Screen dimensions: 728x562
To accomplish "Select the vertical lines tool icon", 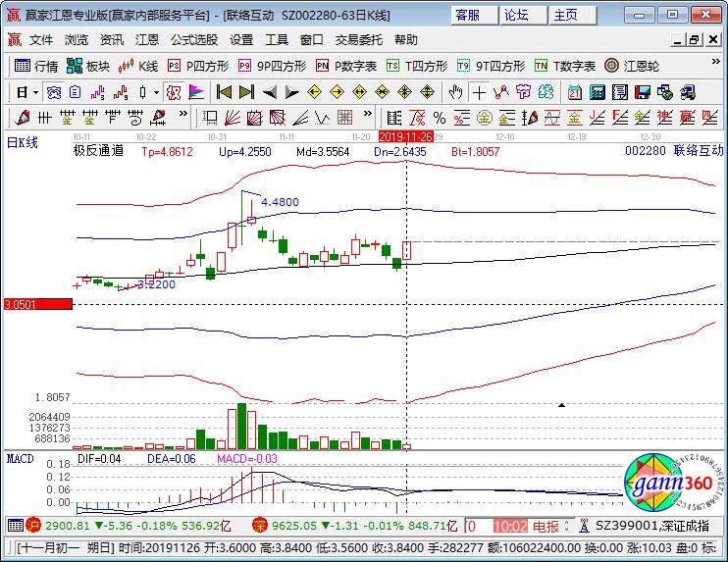I will pos(44,118).
